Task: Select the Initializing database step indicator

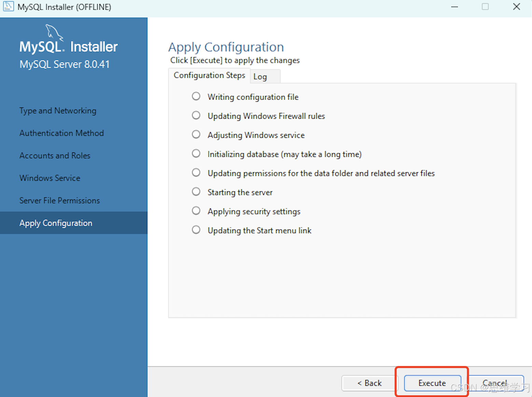Action: click(x=196, y=154)
